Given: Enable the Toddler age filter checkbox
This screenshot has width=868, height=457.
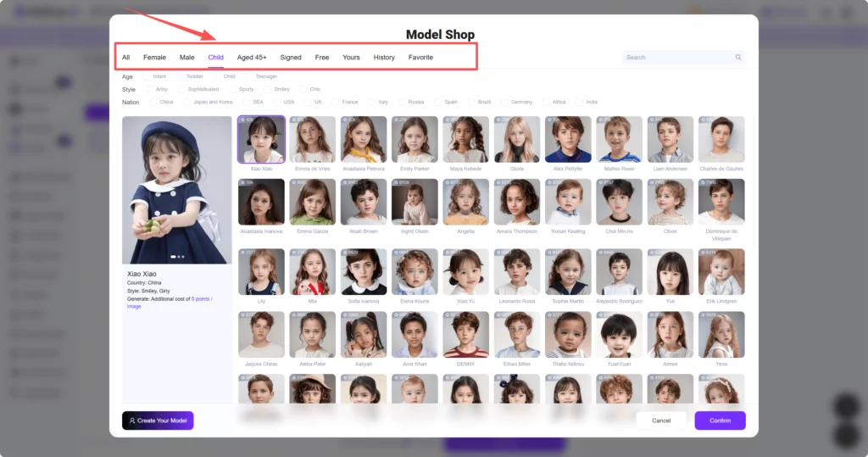Looking at the screenshot, I should [181, 76].
